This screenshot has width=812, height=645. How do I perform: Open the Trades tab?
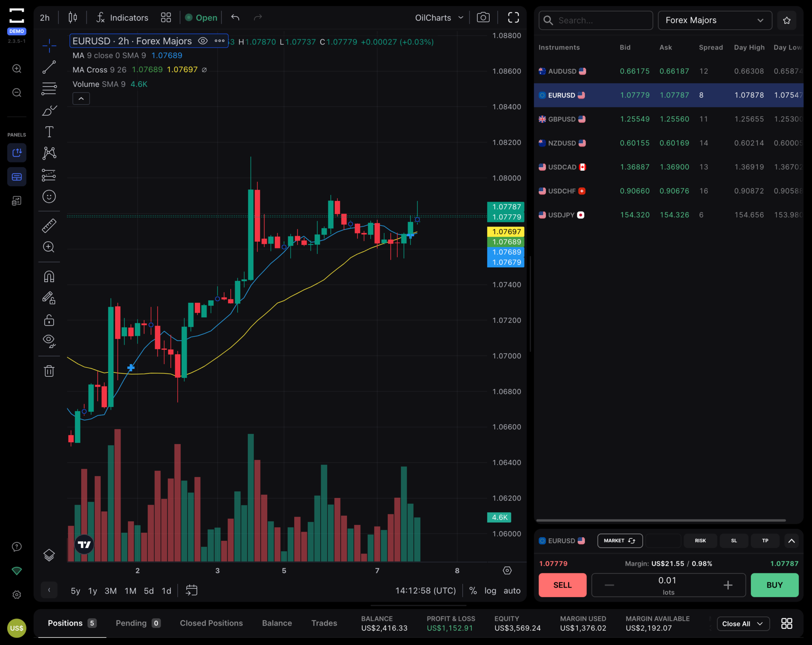(324, 623)
